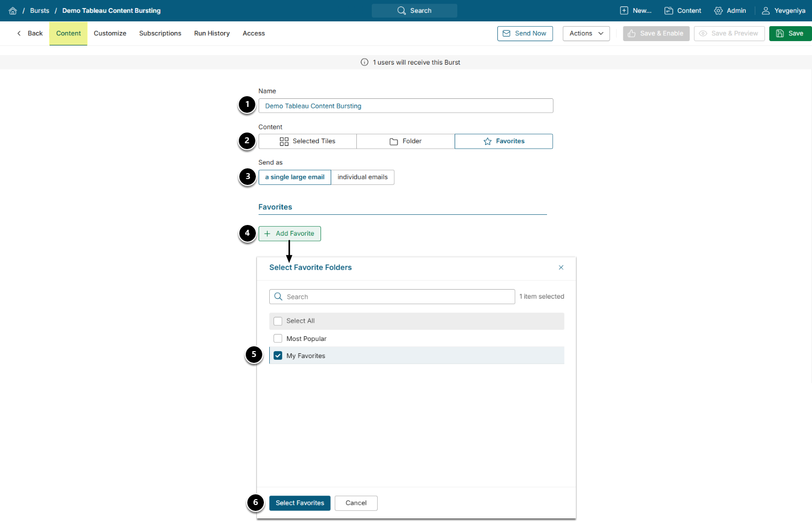Switch to the Subscriptions tab

(160, 33)
